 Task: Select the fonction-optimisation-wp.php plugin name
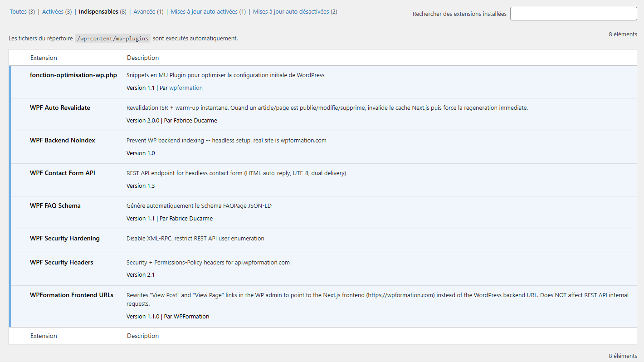tap(73, 75)
